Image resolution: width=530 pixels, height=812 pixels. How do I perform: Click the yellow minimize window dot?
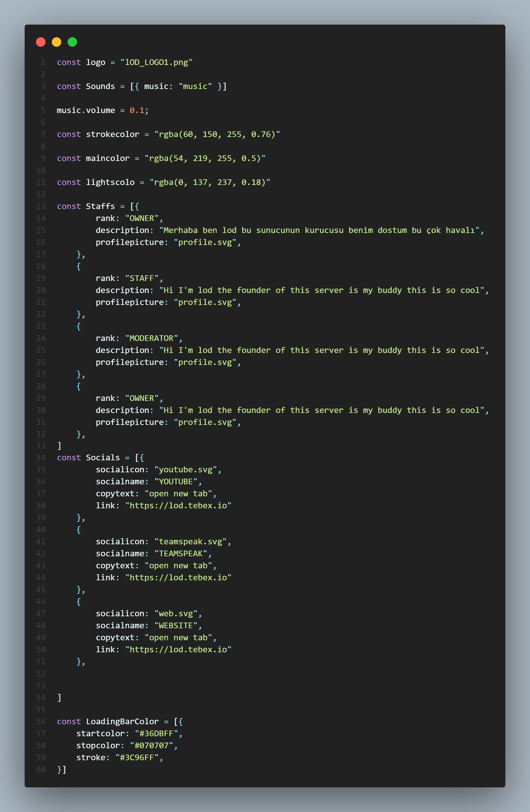point(56,42)
